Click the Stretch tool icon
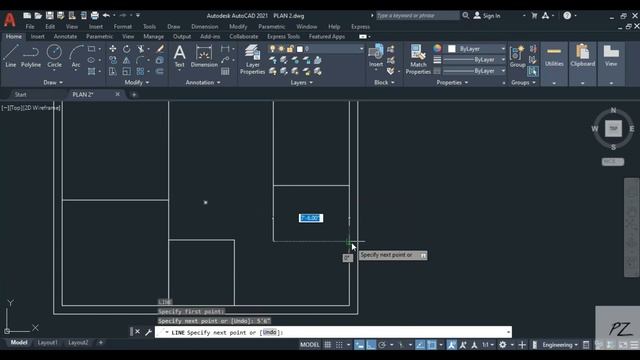The height and width of the screenshot is (360, 640). pos(113,71)
